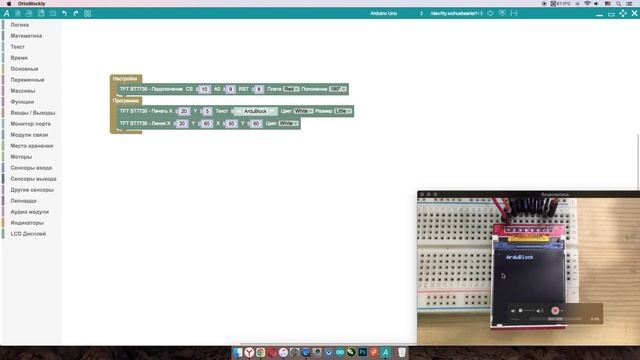Select the Сенсоры выхода category
This screenshot has width=640, height=360.
33,179
